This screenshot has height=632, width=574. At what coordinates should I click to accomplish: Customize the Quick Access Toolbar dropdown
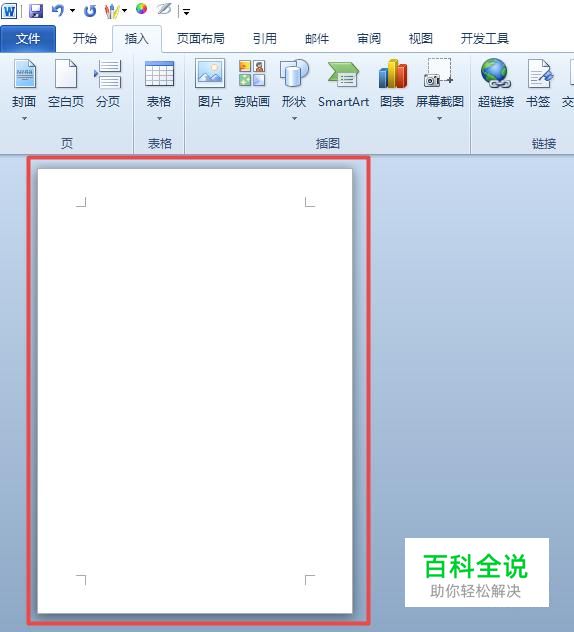tap(186, 12)
